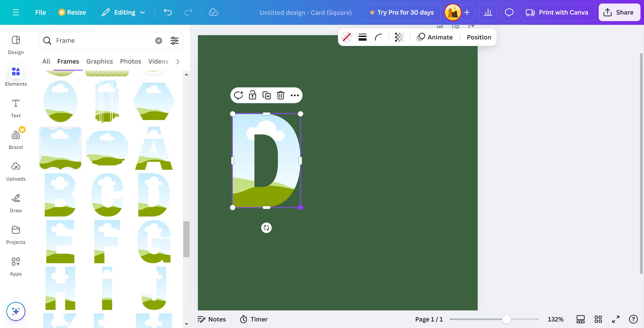Select the letter B frame thumbnail

60,195
